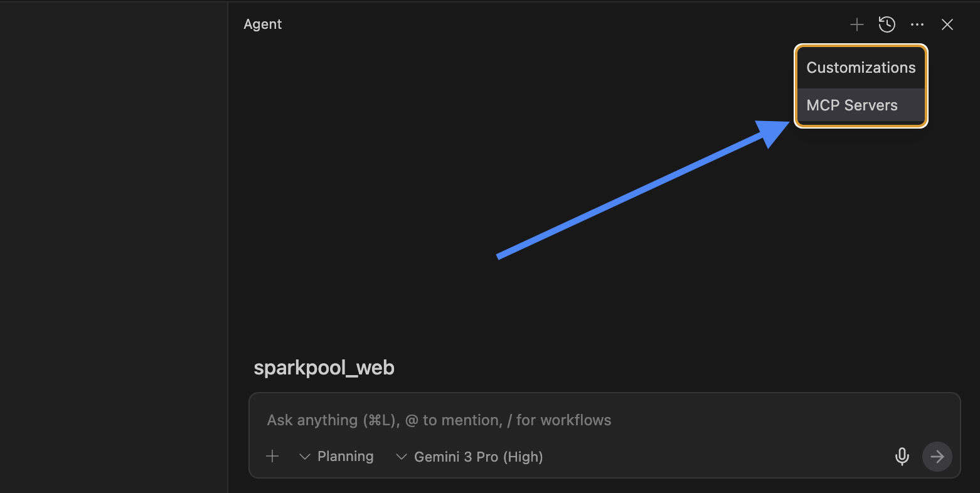Open Customizations from the popup menu
980x493 pixels.
tap(861, 68)
